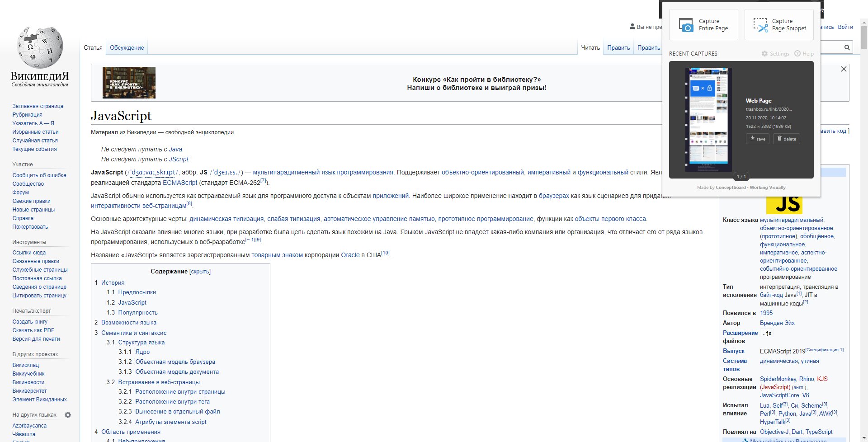Click the Wikipedia search magnifier icon
868x442 pixels.
[x=847, y=47]
